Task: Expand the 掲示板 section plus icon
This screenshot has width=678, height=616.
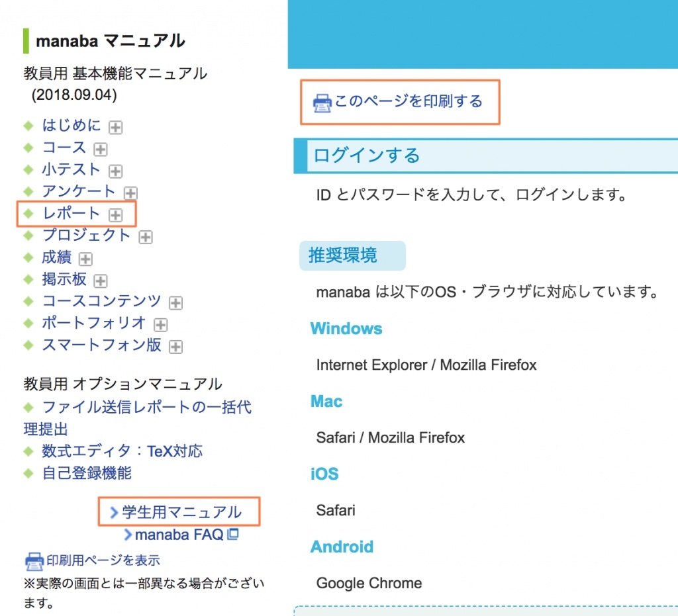Action: point(101,281)
